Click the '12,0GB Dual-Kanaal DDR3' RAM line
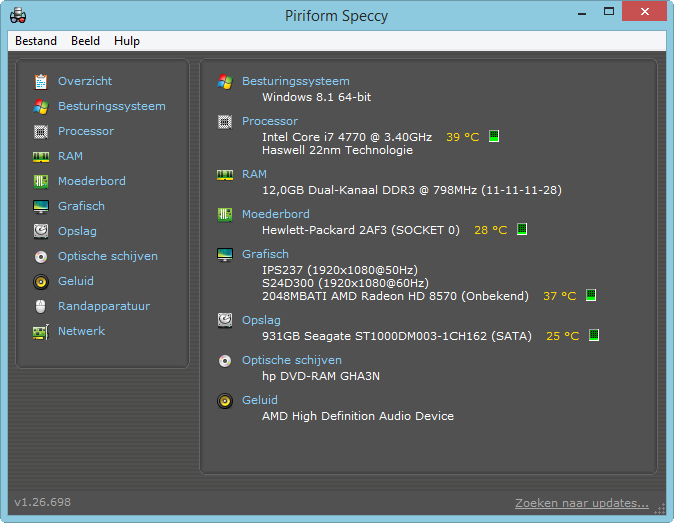Screen dimensions: 674x523 pos(412,190)
